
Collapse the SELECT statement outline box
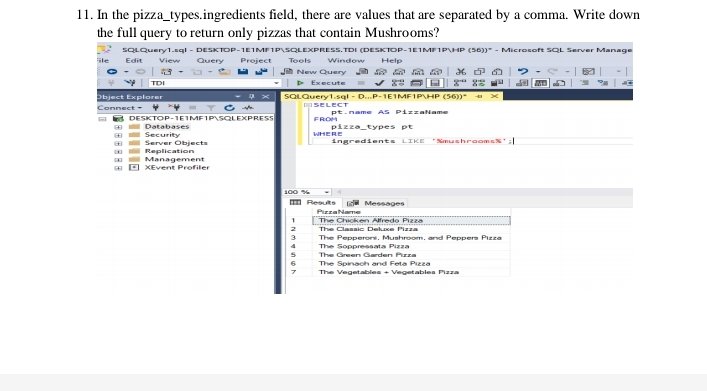coord(308,105)
